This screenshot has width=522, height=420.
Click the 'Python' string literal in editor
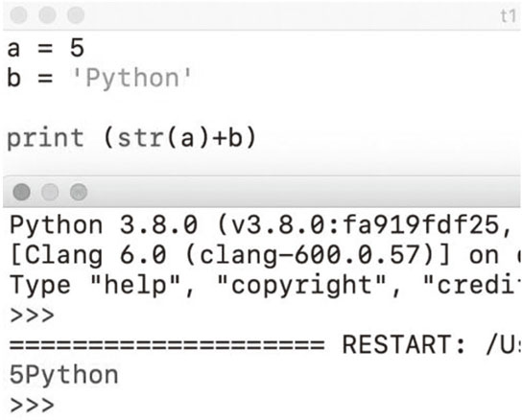click(x=131, y=79)
